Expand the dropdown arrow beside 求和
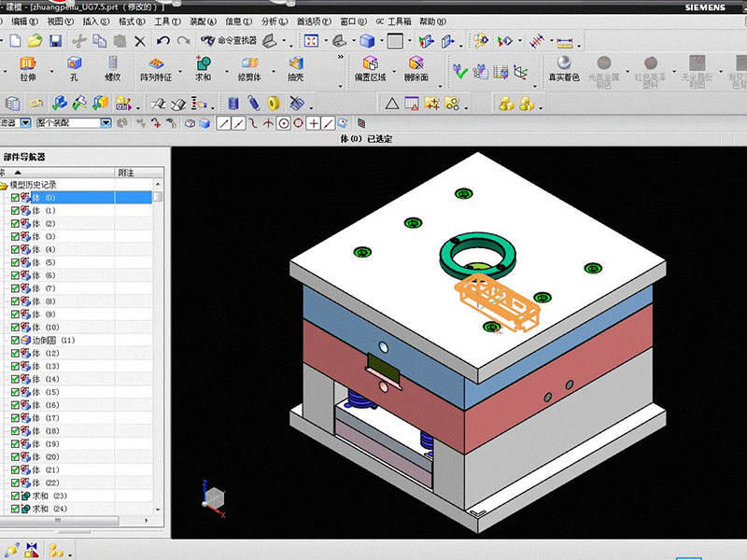Viewport: 747px width, 560px height. pyautogui.click(x=227, y=72)
